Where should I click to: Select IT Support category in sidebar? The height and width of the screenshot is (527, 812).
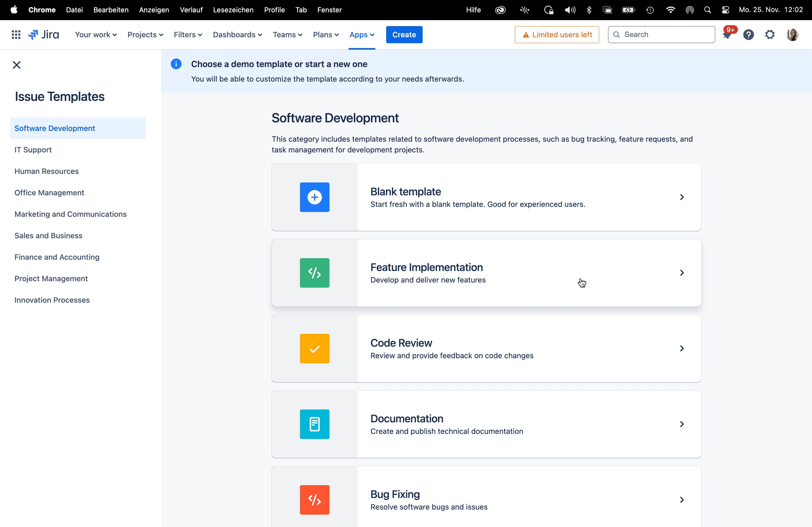coord(33,150)
